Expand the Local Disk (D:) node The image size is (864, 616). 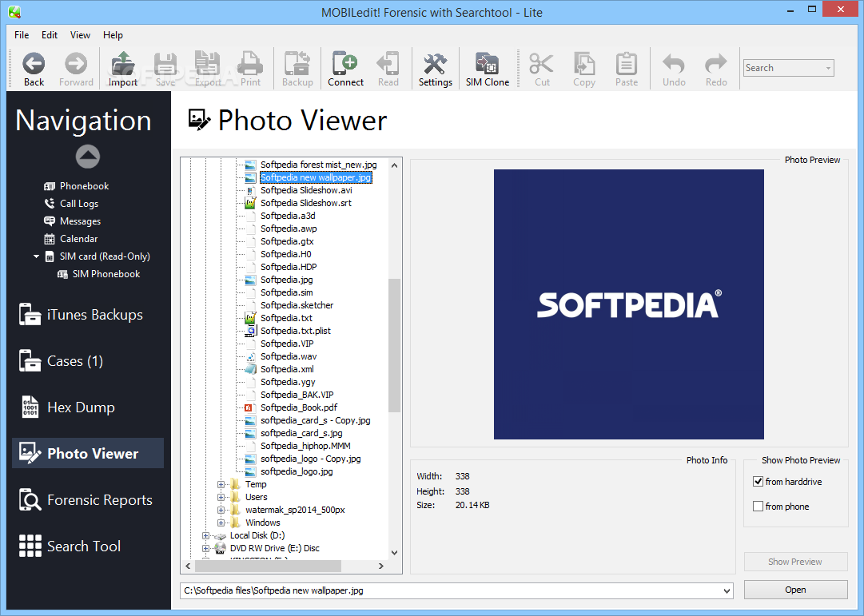(205, 535)
